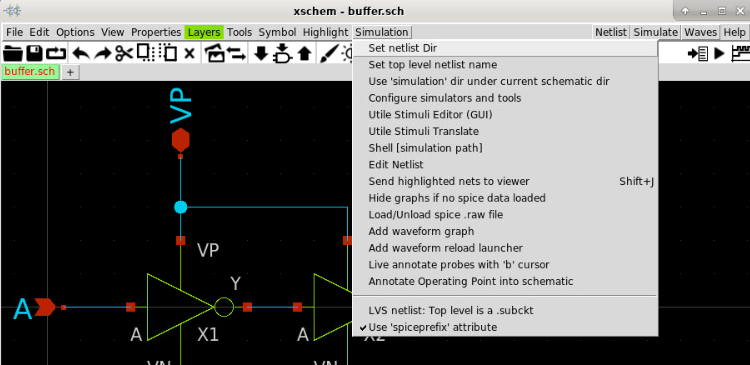This screenshot has height=365, width=750.
Task: Click the paintbrush icon in toolbar
Action: 329,53
